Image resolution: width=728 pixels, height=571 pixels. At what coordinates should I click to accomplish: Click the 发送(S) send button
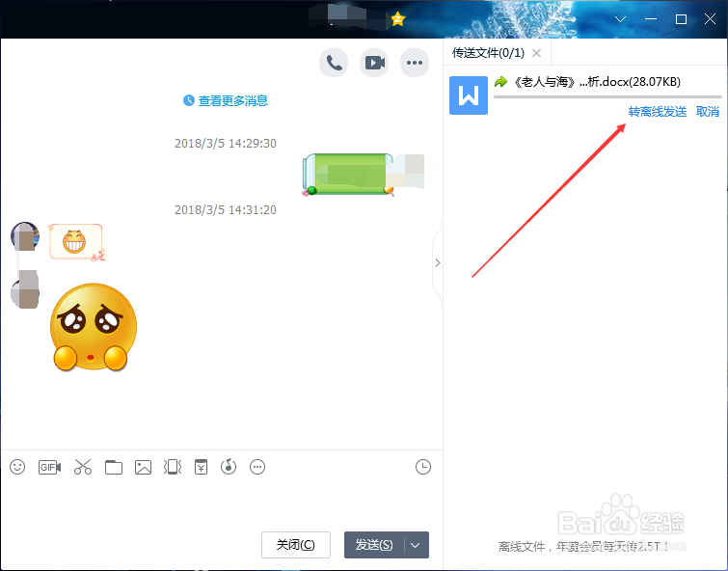(374, 545)
